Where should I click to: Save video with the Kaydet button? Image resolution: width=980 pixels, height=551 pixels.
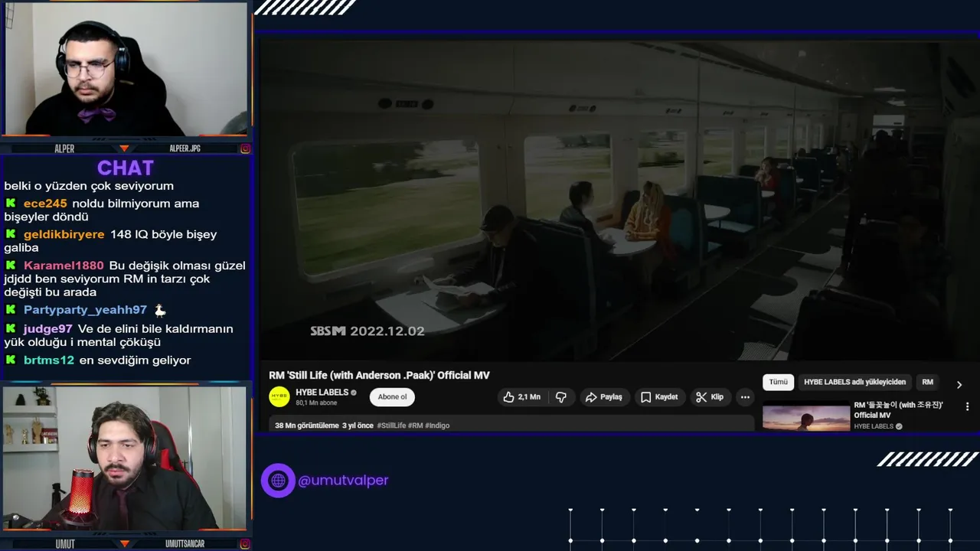(659, 397)
